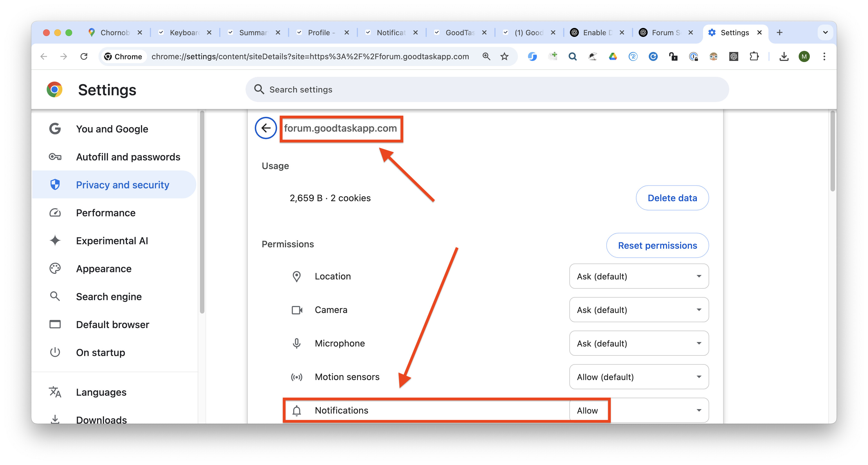Switch to the GoodTask tab
Viewport: 868px width, 465px height.
point(460,33)
